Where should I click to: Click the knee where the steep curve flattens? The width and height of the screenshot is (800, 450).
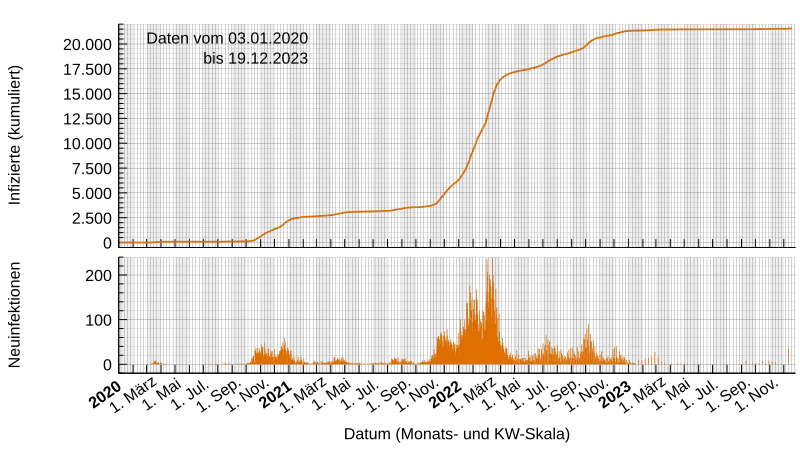[504, 76]
